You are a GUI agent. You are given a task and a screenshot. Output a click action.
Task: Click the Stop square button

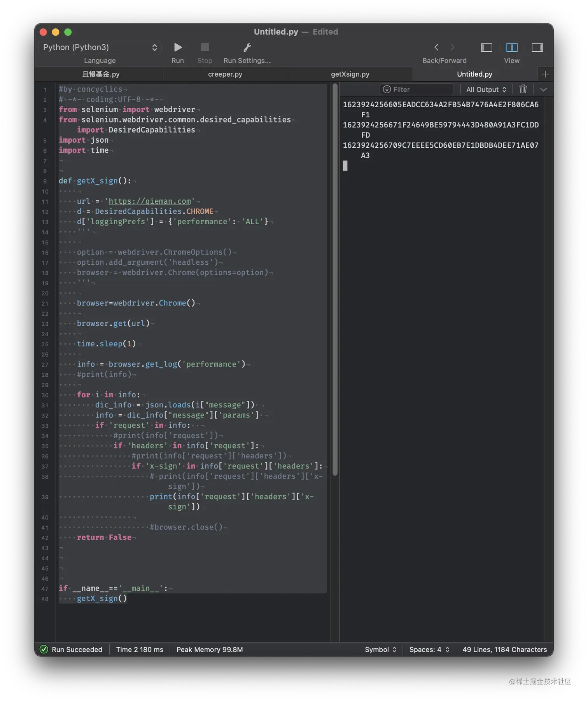coord(205,47)
